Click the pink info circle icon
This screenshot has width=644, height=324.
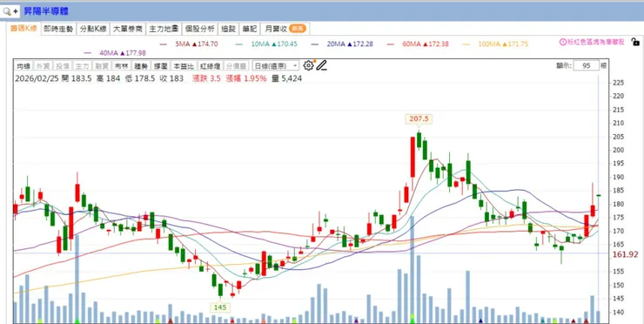click(563, 42)
